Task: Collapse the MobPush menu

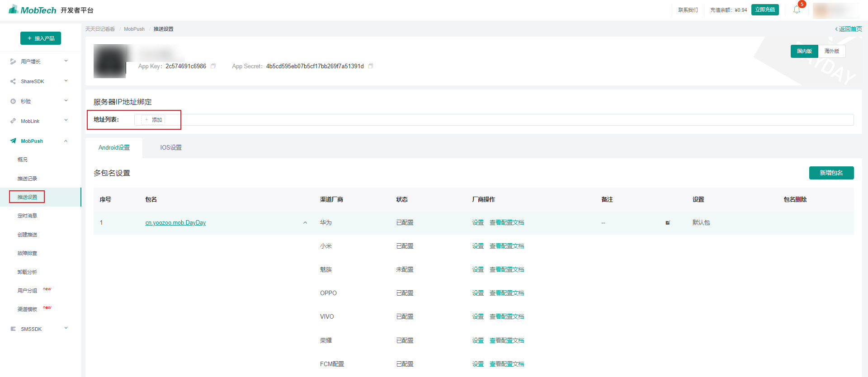Action: (66, 141)
